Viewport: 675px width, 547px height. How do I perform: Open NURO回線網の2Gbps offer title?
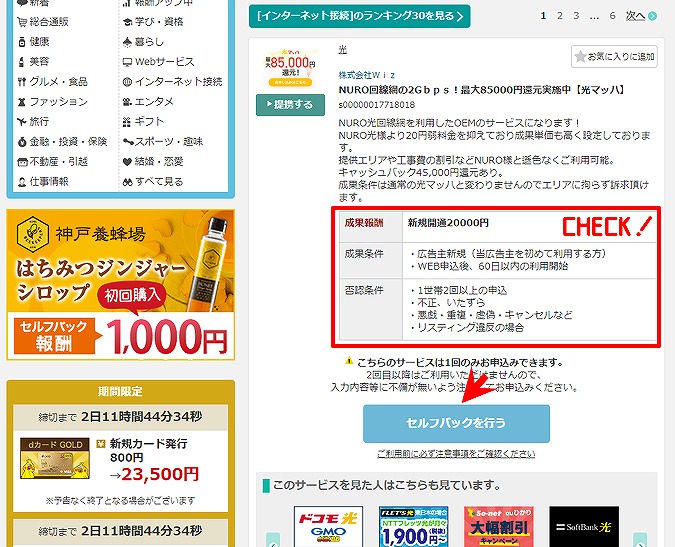pos(481,90)
